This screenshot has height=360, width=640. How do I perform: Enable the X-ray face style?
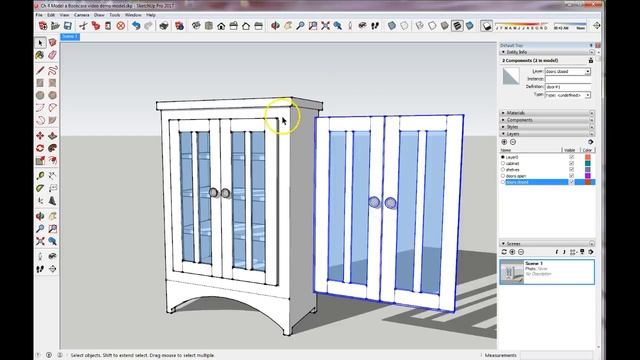click(x=392, y=26)
